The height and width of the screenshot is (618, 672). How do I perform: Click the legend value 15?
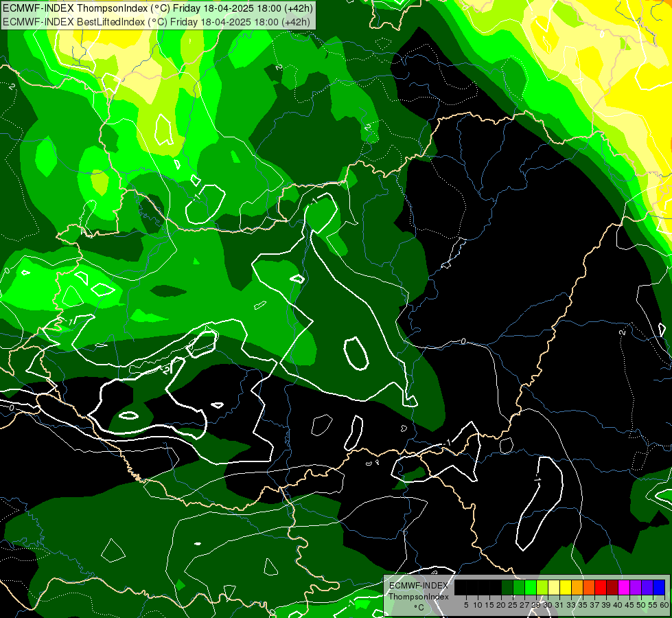point(489,605)
